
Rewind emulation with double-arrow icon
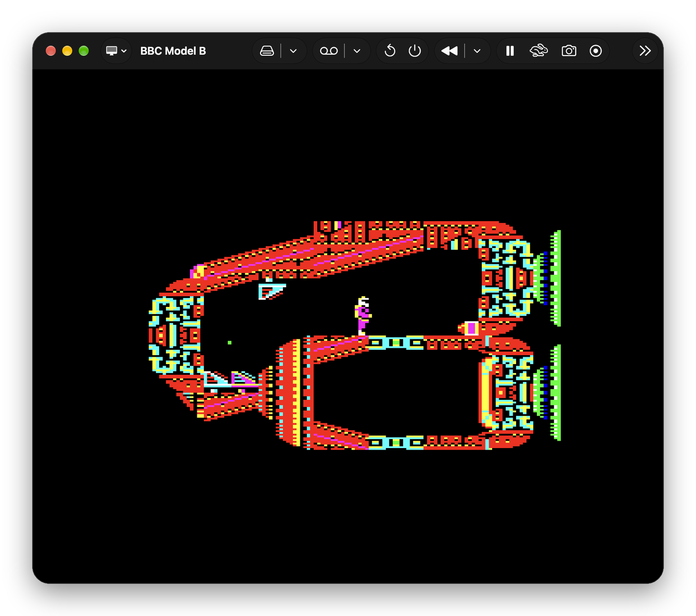[x=449, y=51]
